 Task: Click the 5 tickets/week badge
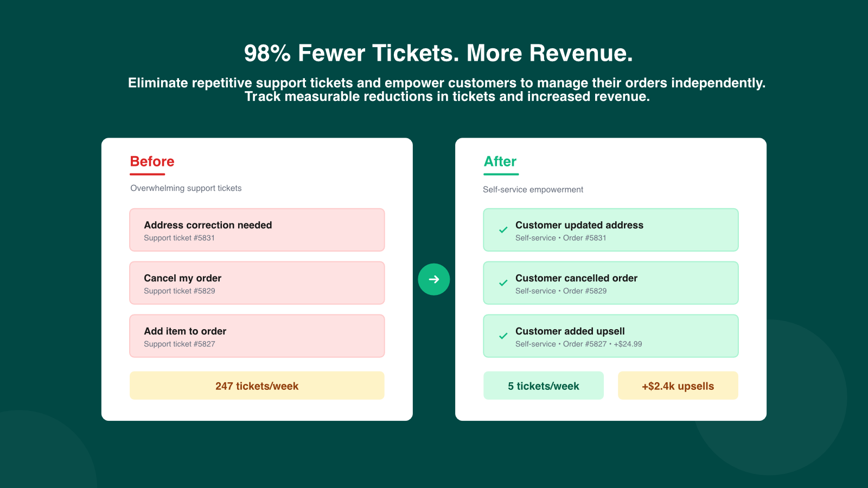point(543,386)
